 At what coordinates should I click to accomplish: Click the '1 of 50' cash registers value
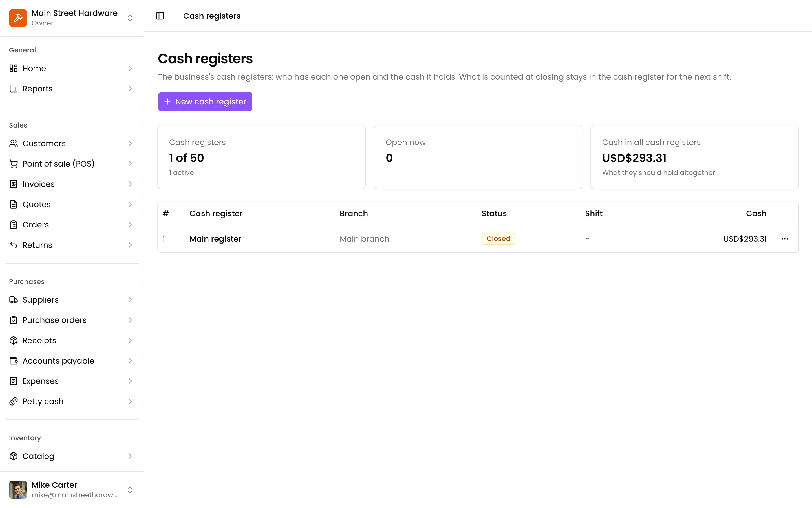coord(187,158)
